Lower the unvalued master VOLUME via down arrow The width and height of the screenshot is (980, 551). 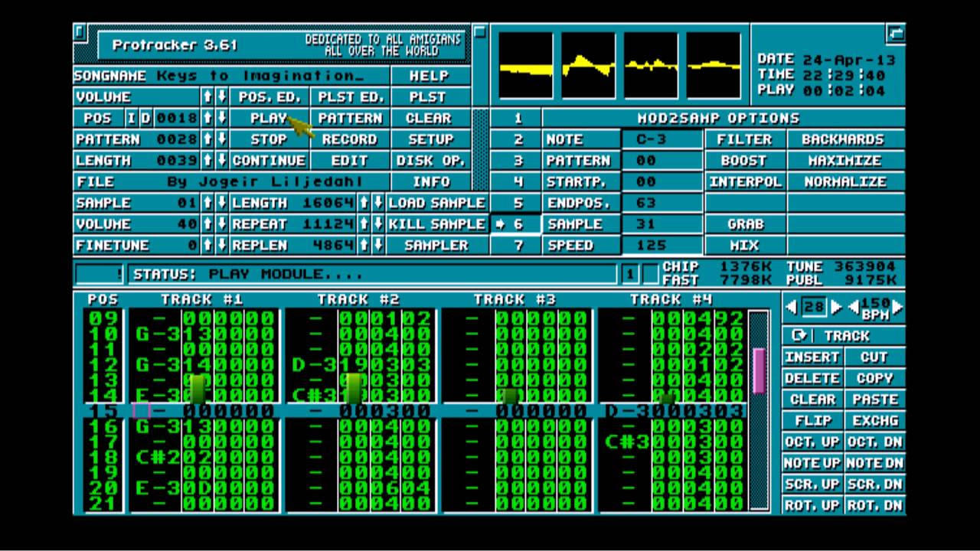tap(221, 97)
